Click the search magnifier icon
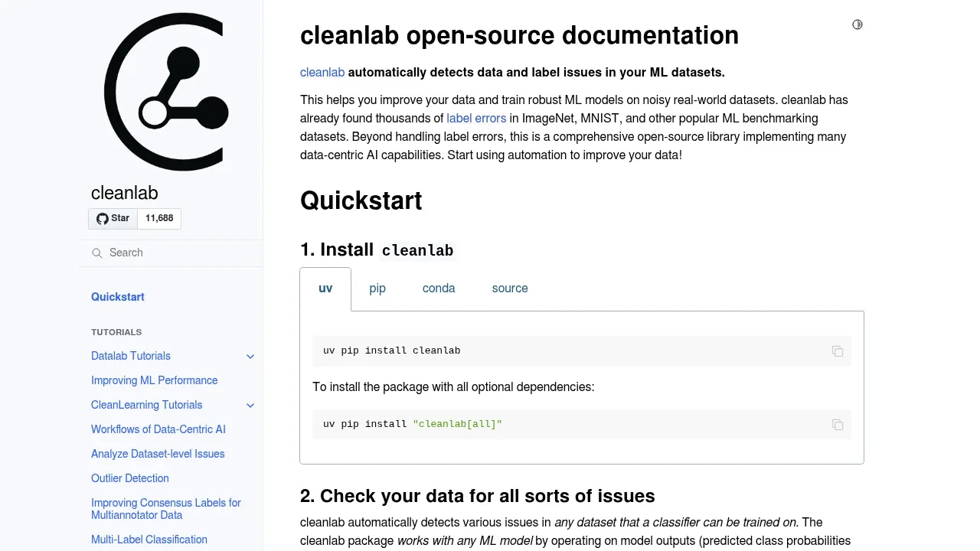 coord(97,253)
